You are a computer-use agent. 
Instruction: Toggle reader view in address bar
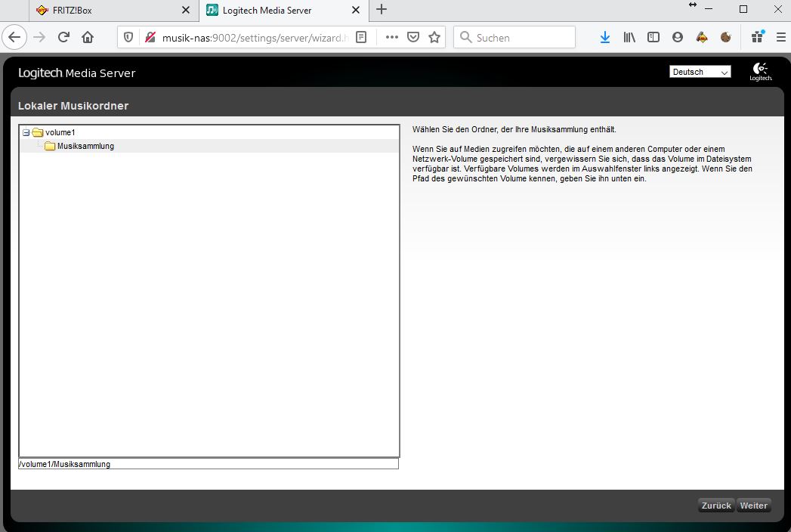(x=361, y=37)
